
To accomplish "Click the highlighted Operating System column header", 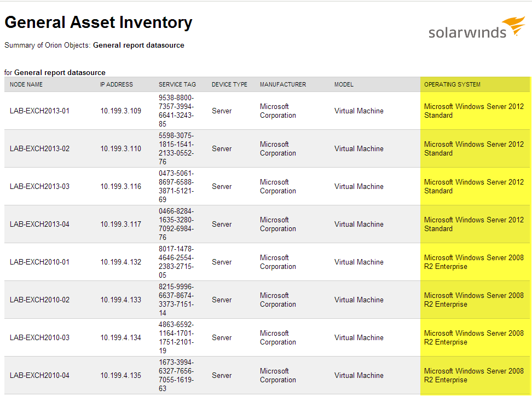I will pos(452,84).
